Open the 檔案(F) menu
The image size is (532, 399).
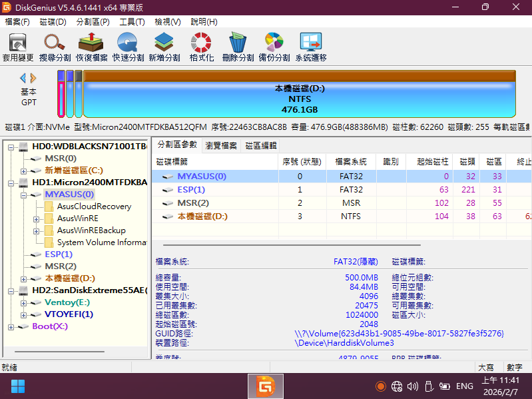(x=17, y=22)
